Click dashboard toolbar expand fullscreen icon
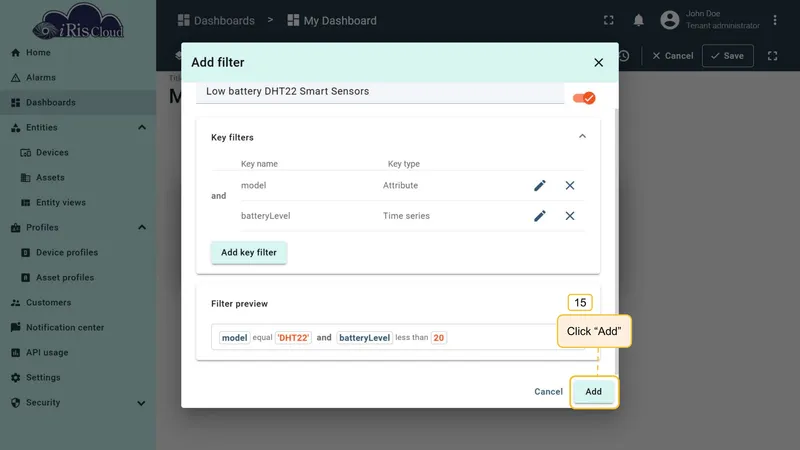The width and height of the screenshot is (800, 450). click(x=772, y=56)
